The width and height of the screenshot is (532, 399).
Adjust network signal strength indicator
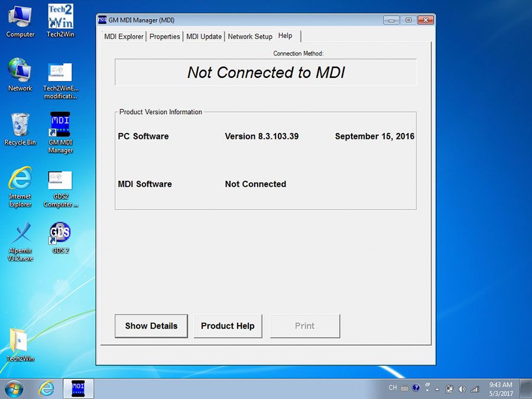(474, 389)
